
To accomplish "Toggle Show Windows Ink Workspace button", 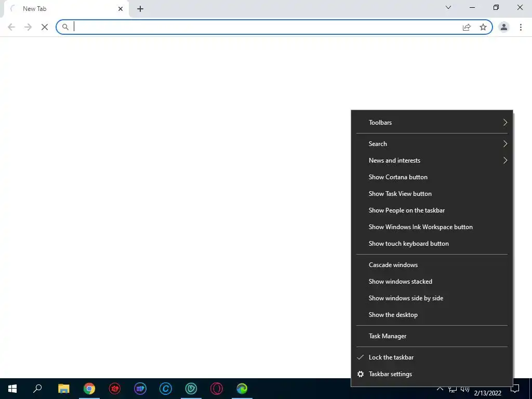I will pos(432,227).
